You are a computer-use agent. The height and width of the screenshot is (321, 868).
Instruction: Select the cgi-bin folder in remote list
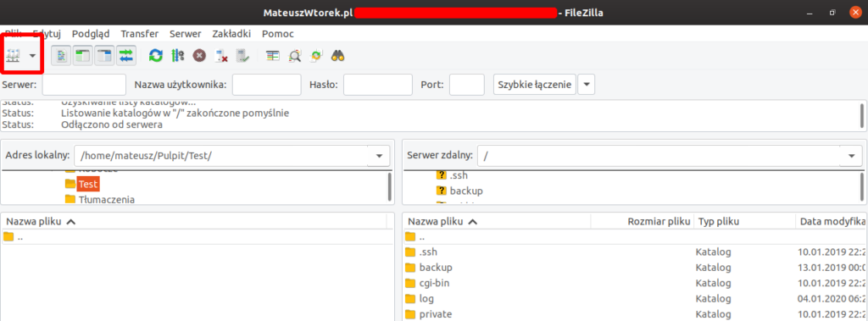click(x=635, y=284)
